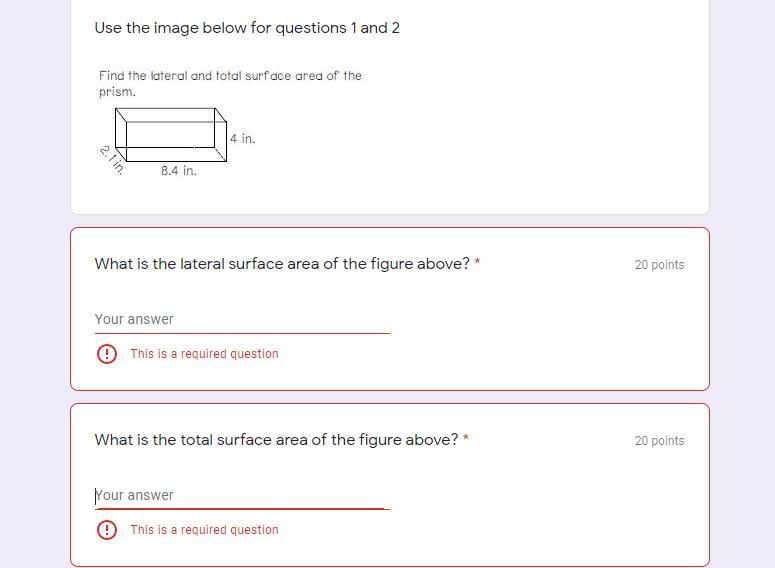Click the word 'prism.' in the instructions

[x=117, y=92]
